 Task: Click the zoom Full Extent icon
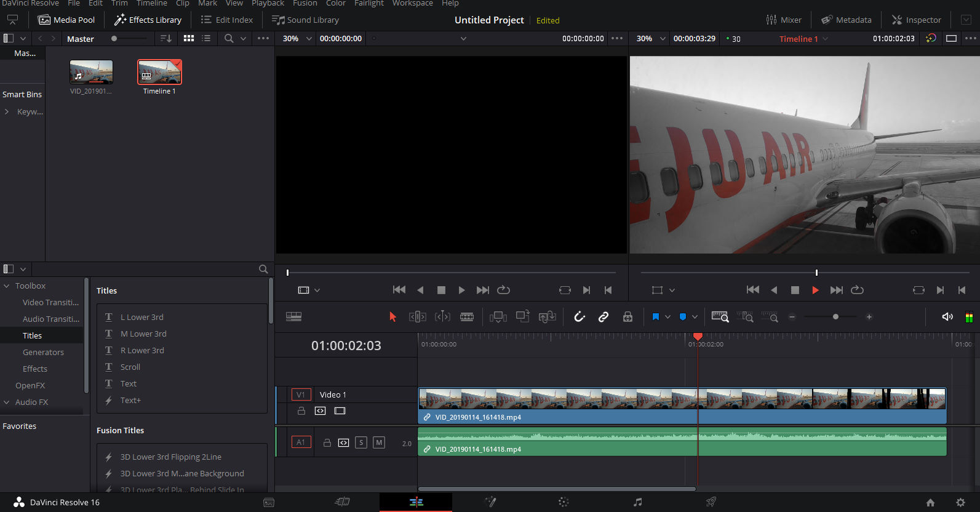point(720,317)
